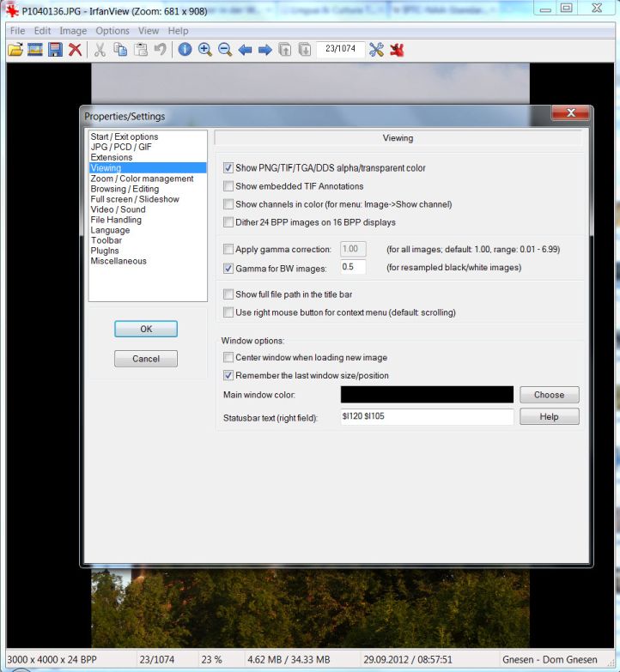This screenshot has width=620, height=672.
Task: Enable Show embedded TIF Annotations
Action: point(228,186)
